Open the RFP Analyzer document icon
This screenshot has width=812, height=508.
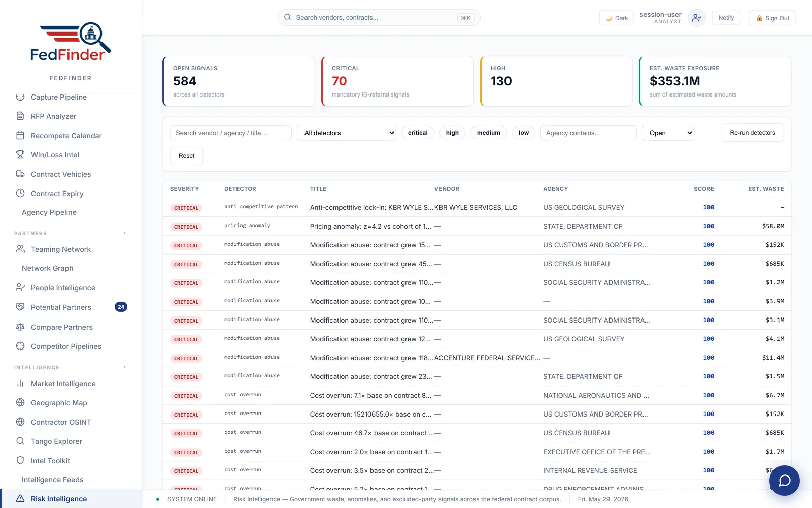[x=20, y=116]
